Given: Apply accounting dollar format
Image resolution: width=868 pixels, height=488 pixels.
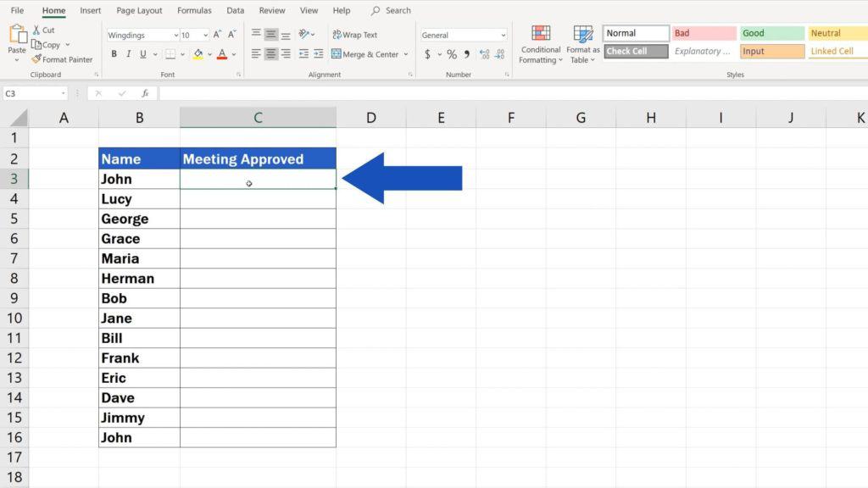Looking at the screenshot, I should click(427, 54).
